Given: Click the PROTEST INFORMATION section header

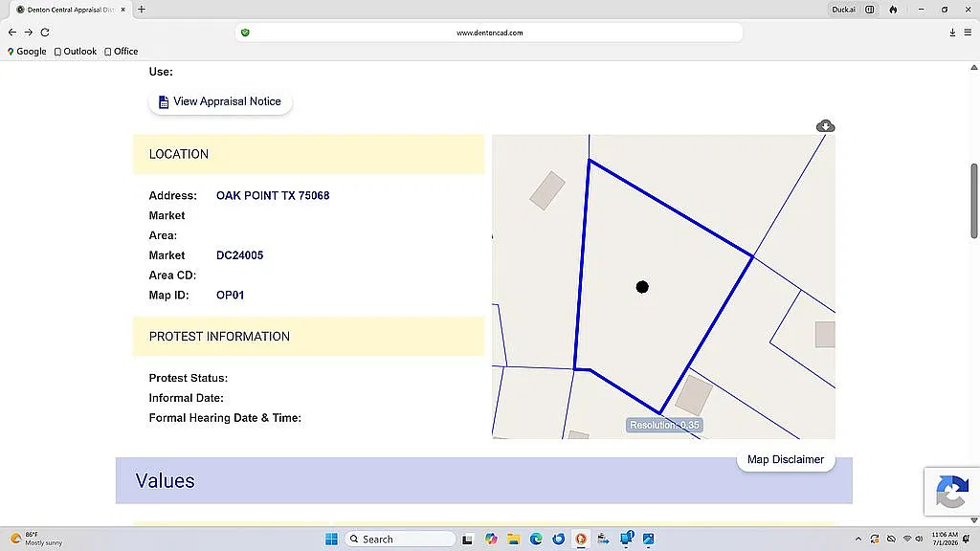Looking at the screenshot, I should tap(309, 337).
